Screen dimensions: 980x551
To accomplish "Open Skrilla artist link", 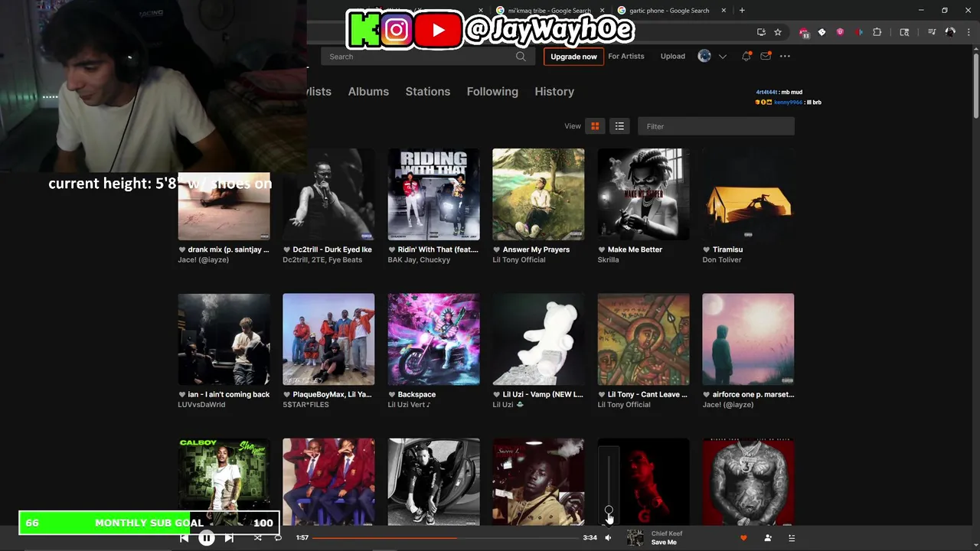I will tap(608, 259).
